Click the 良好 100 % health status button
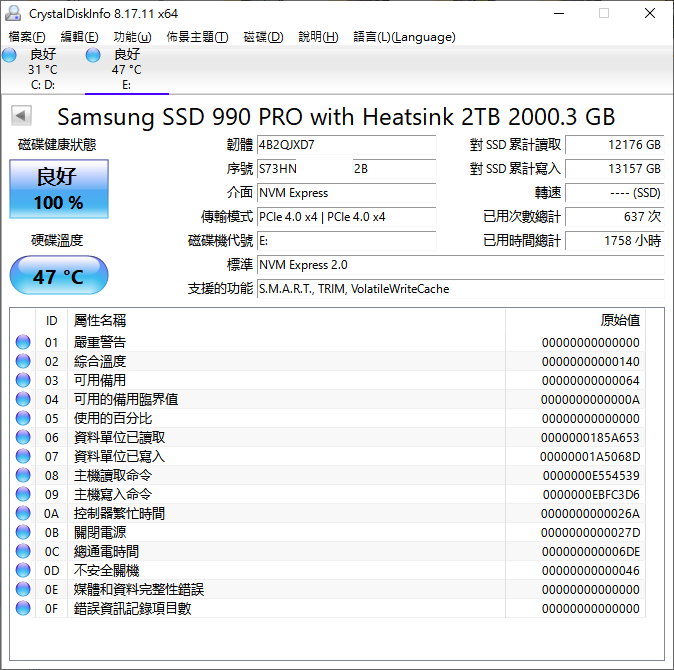Viewport: 674px width, 670px height. pos(59,189)
